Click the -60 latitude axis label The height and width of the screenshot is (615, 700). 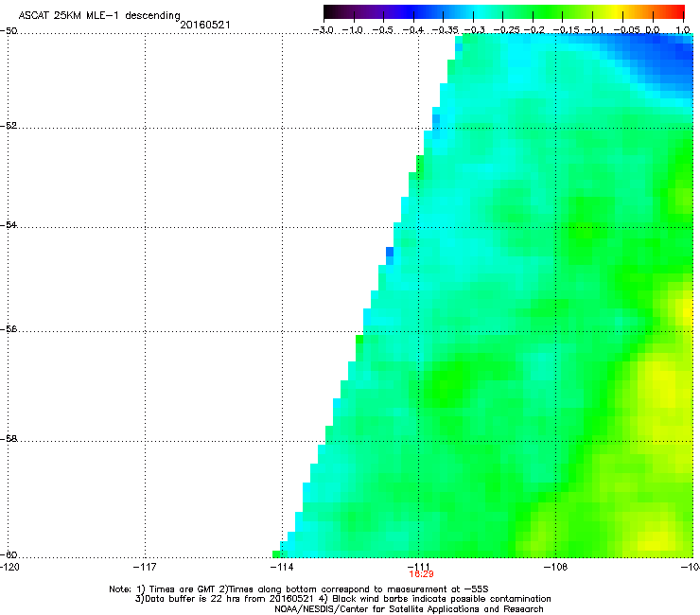[x=9, y=554]
